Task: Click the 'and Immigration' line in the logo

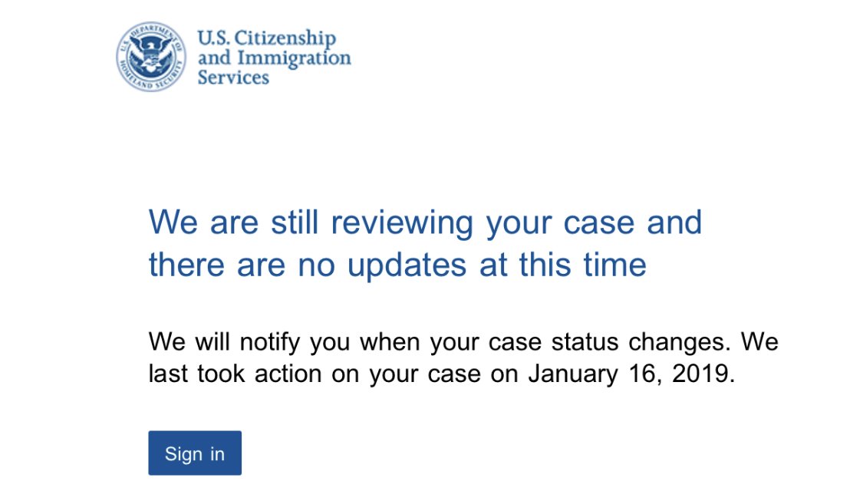Action: tap(274, 58)
